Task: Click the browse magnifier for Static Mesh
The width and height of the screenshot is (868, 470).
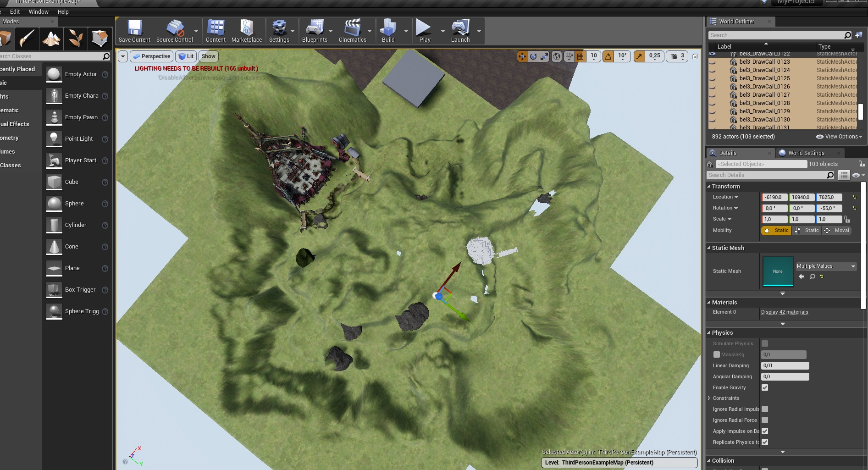Action: tap(812, 276)
